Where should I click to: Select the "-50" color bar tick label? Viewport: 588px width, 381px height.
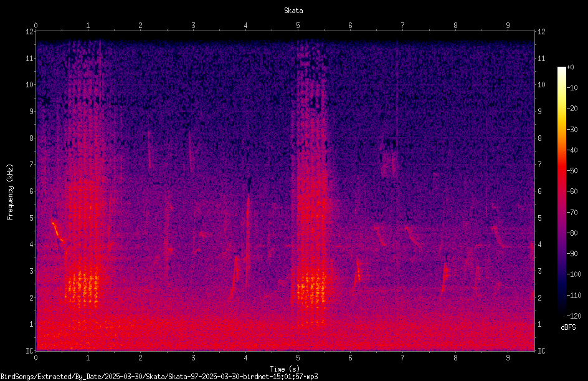[x=572, y=171]
